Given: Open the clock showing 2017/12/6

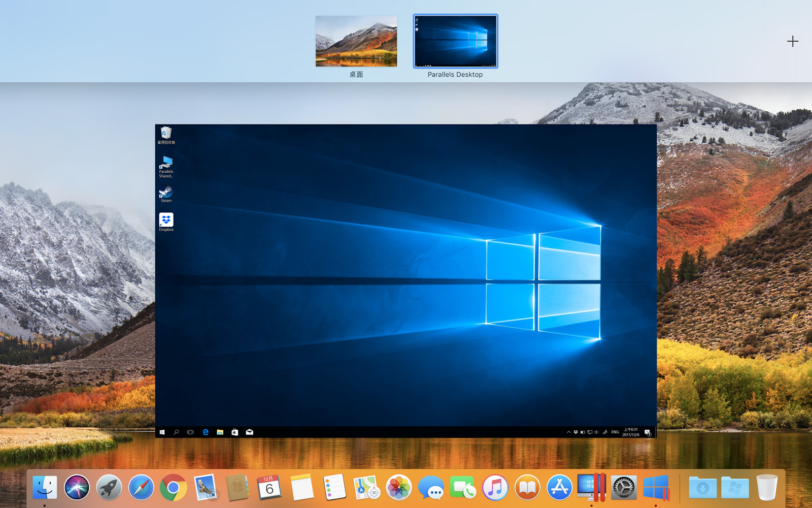Looking at the screenshot, I should pyautogui.click(x=631, y=432).
